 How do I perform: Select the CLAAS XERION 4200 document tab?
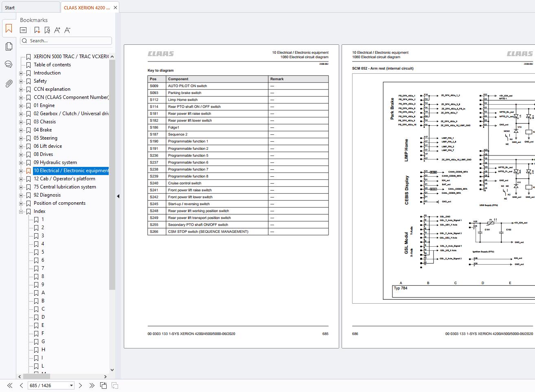click(86, 8)
